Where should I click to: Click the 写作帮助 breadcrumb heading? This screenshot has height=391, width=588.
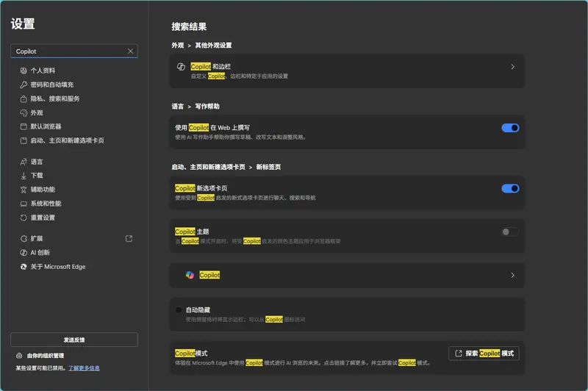coord(207,106)
